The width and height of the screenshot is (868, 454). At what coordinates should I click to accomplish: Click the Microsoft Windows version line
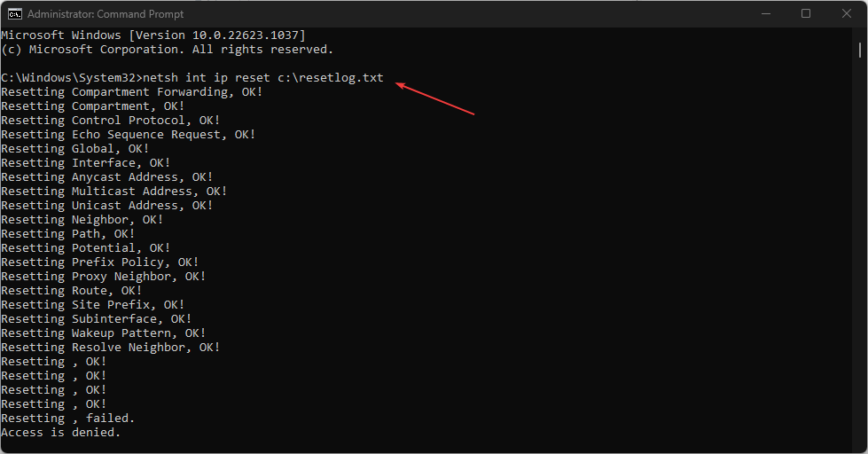(x=152, y=35)
